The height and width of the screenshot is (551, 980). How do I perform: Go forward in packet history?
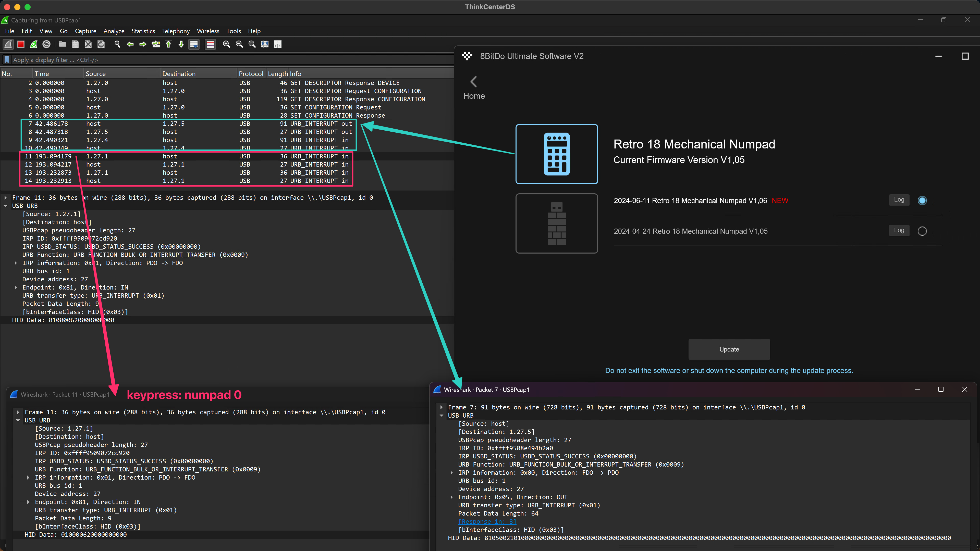point(143,44)
